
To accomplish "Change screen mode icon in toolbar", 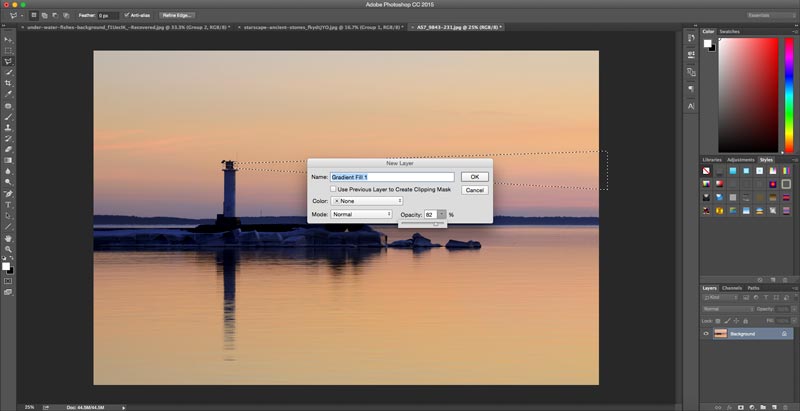I will tap(8, 292).
